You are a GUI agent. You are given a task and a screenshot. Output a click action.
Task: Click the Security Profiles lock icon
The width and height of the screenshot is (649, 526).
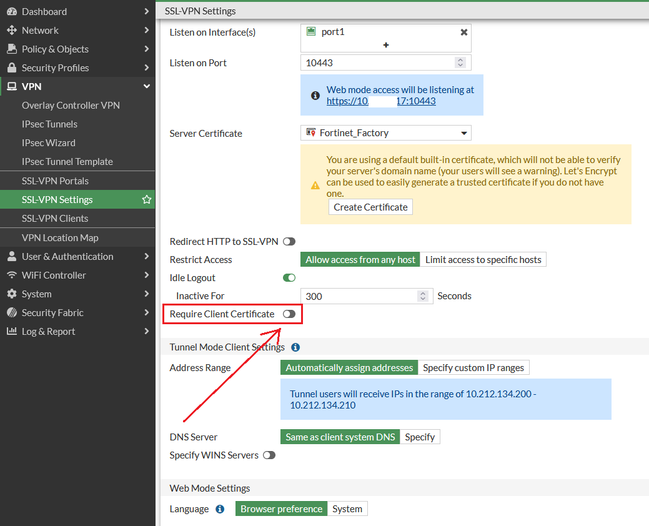click(x=12, y=67)
